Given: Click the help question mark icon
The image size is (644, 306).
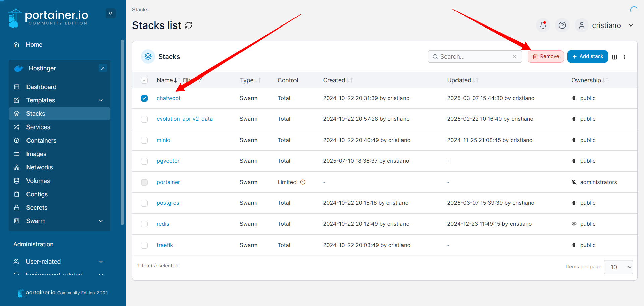Looking at the screenshot, I should point(562,25).
